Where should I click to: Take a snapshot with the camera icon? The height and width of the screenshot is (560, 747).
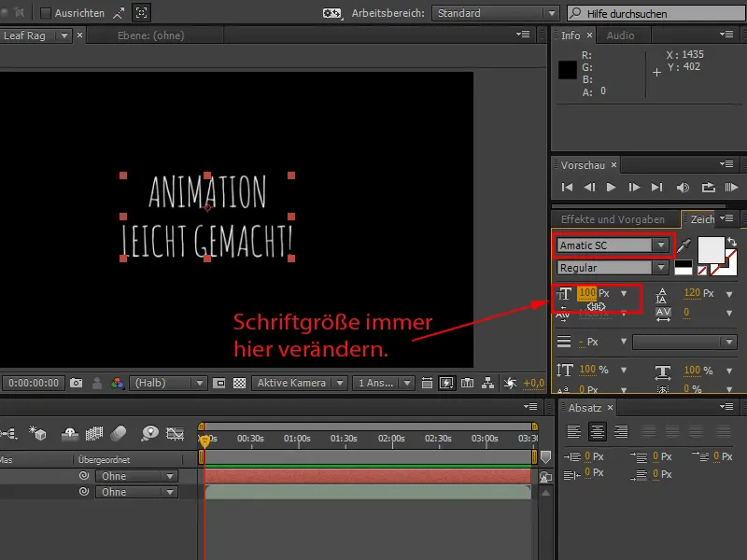(77, 383)
